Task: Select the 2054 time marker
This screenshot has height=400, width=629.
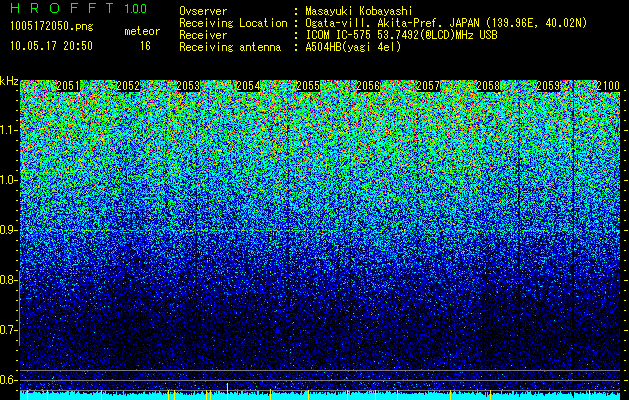Action: tap(248, 86)
